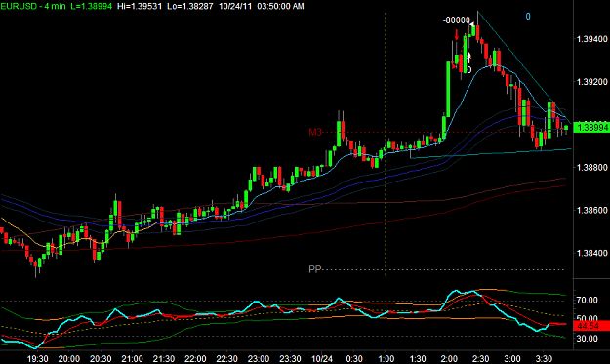610x364 pixels.
Task: Click the 22:30 time axis label
Action: pos(226,358)
